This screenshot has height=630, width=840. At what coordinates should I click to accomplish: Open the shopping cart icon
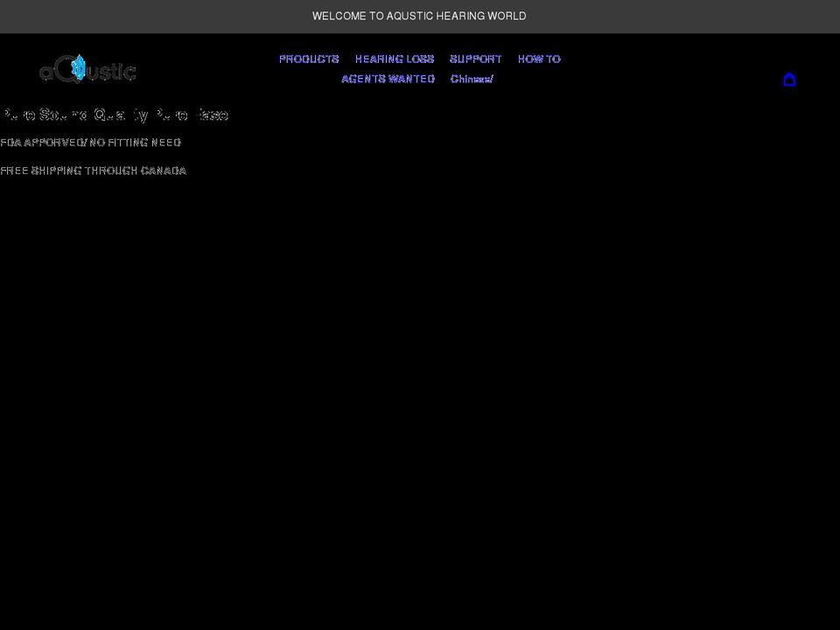pos(789,80)
